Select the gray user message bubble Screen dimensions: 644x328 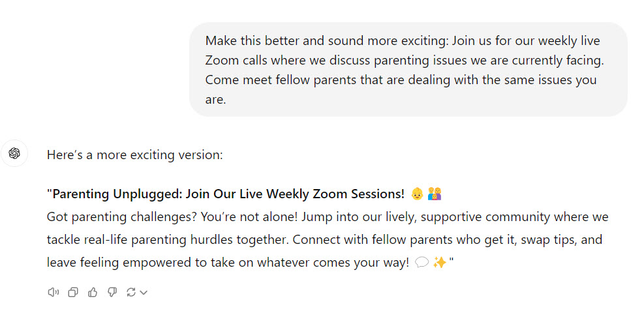(x=408, y=69)
